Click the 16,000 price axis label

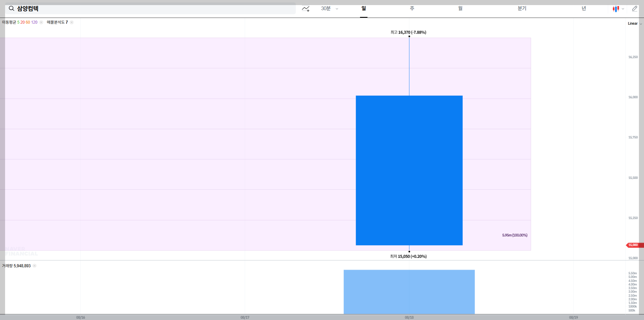pyautogui.click(x=633, y=97)
